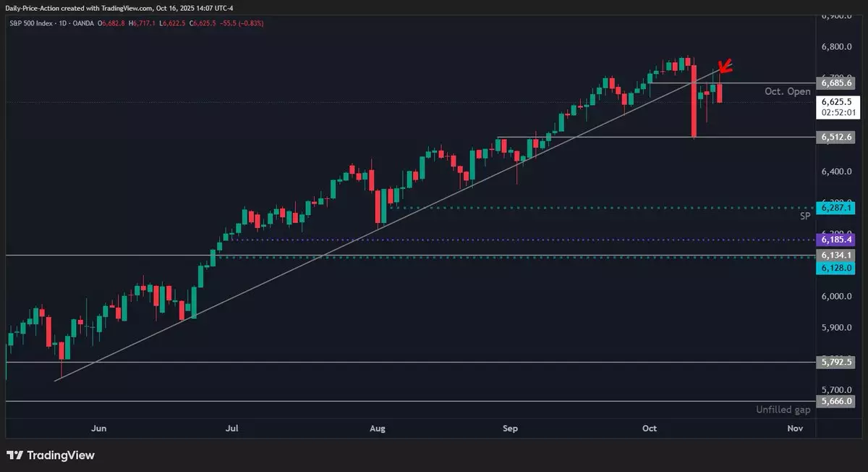Click the TradingView logo in bottom-left corner
Viewport: 868px width, 472px height.
(50, 455)
